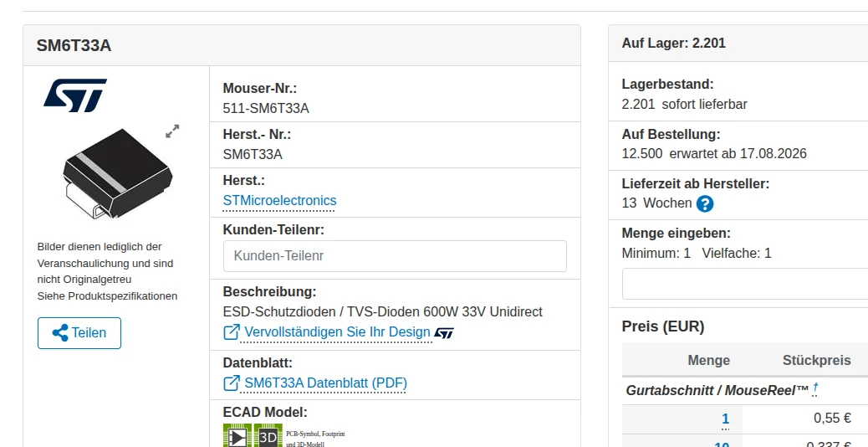Select the green 3D model ECAD icon
The height and width of the screenshot is (447, 868).
[x=268, y=435]
